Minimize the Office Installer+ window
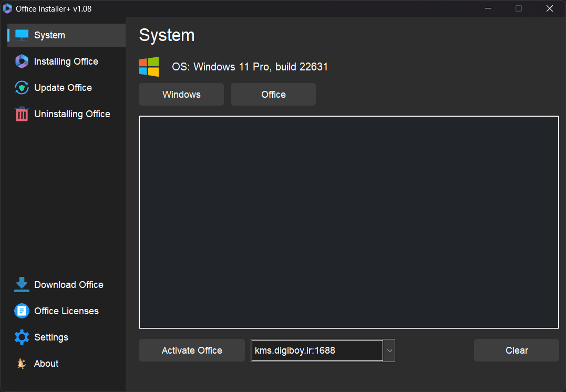The height and width of the screenshot is (392, 566). (x=488, y=8)
